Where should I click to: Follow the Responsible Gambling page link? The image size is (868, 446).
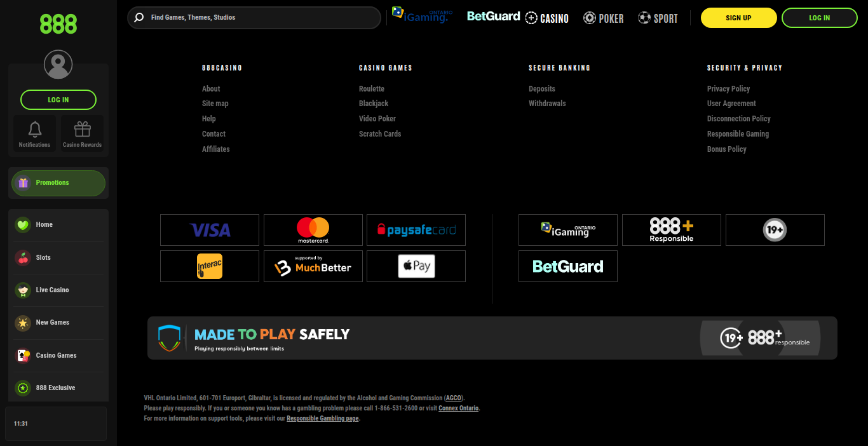pyautogui.click(x=323, y=419)
